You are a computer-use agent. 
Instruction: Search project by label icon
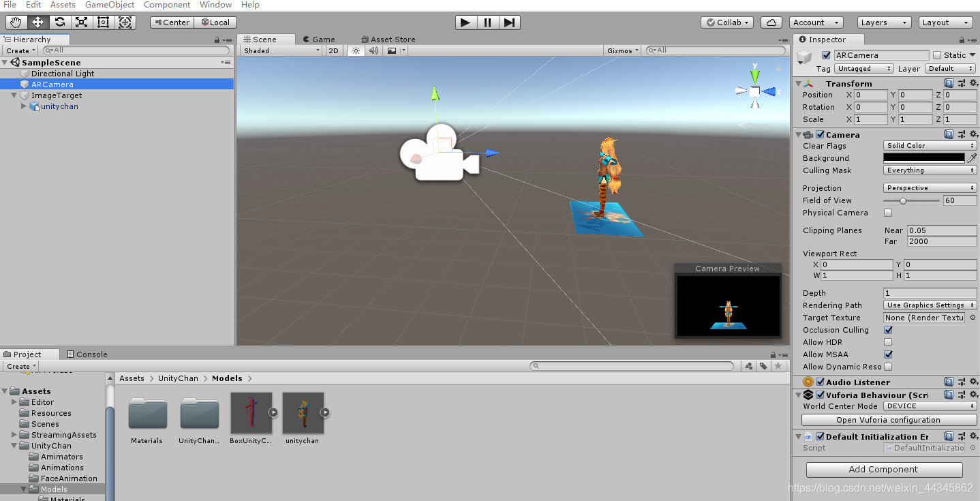pyautogui.click(x=763, y=366)
